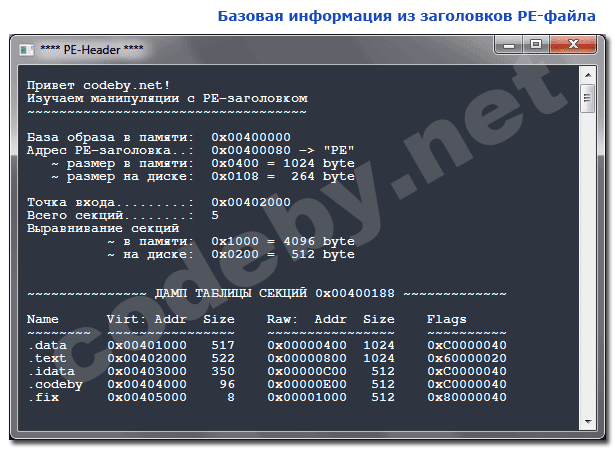Click PE header address 0x00400080

pos(251,150)
